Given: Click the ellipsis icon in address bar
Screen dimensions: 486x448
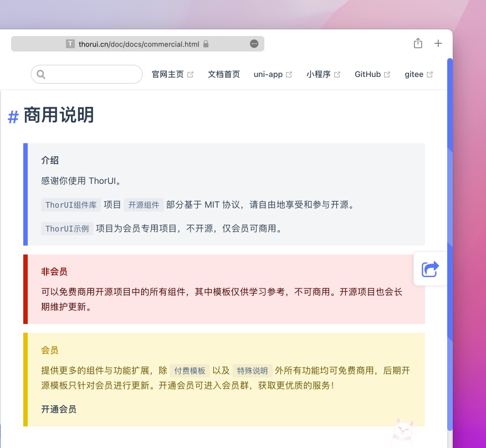Looking at the screenshot, I should click(254, 44).
